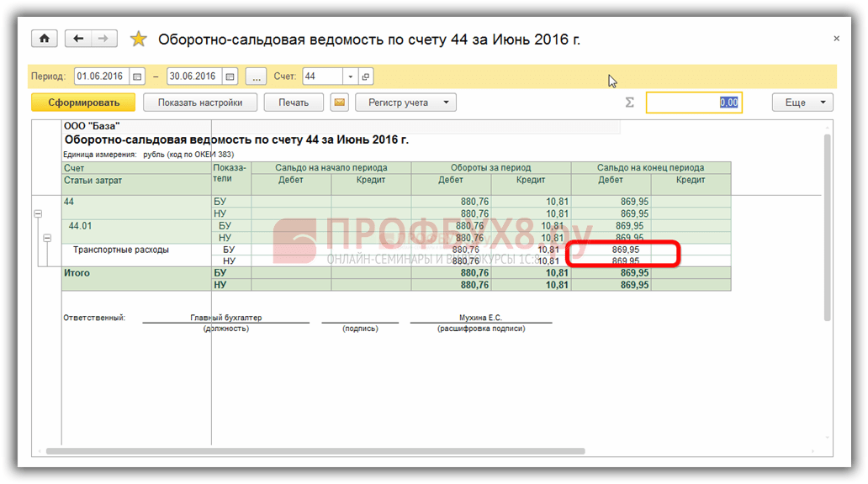Screen dimensions: 868x484
Task: Click the open-account icon beside Счет dropdown
Action: coord(365,76)
